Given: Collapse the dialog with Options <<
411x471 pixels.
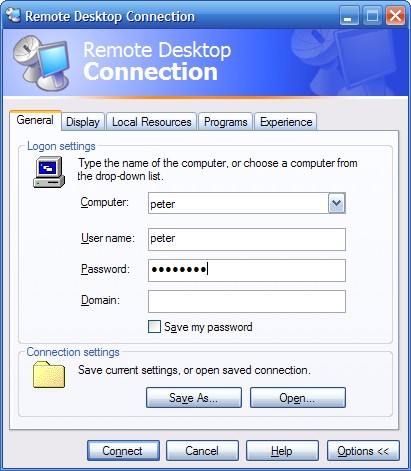Looking at the screenshot, I should [x=363, y=451].
